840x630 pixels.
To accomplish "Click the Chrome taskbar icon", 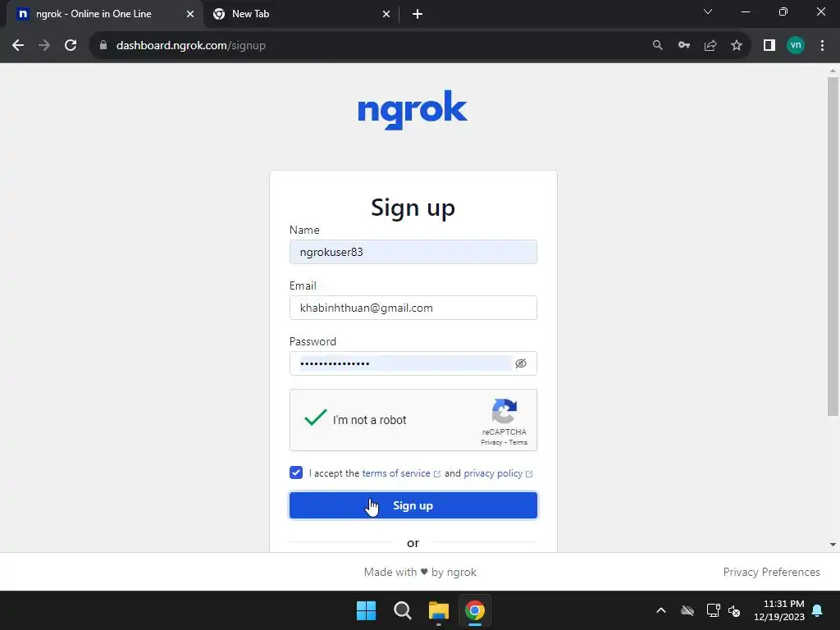I will pos(475,610).
